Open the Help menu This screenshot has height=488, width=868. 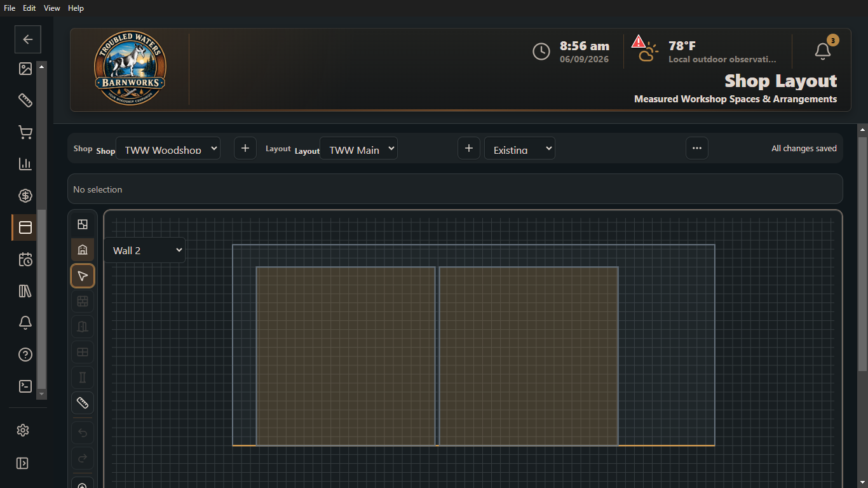[x=76, y=8]
